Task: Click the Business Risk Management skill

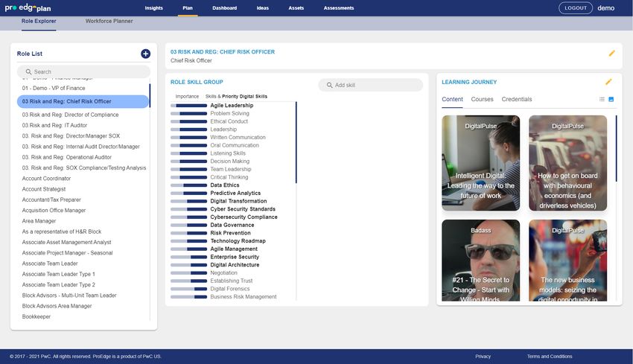Action: click(x=244, y=296)
